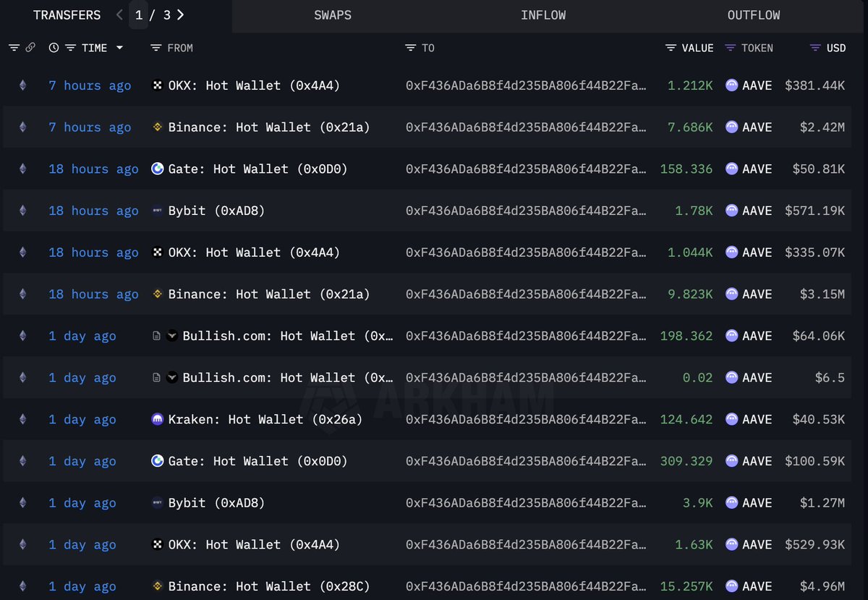The image size is (868, 600).
Task: Open Kraken: Hot Wallet (0x26a) entity
Action: click(265, 420)
